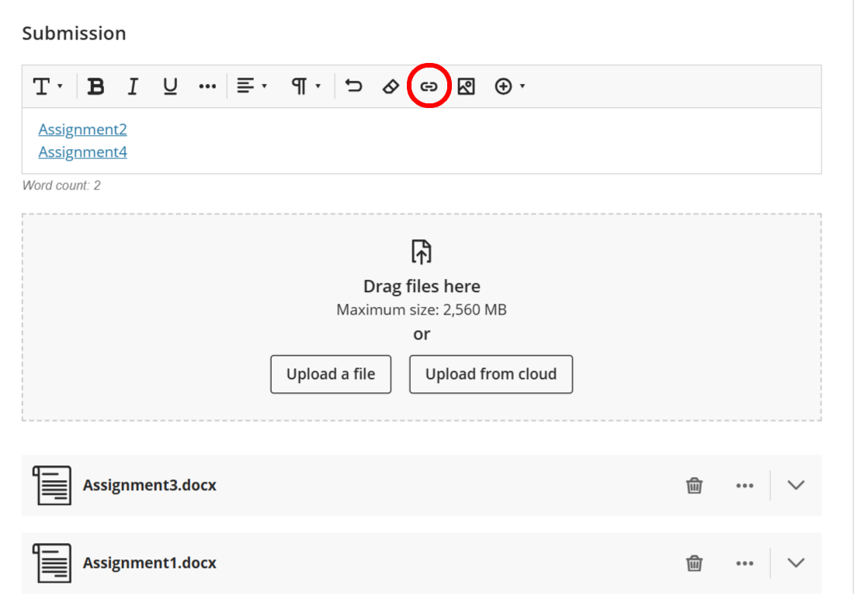The image size is (868, 613).
Task: Delete Assignment3.docx with trash icon
Action: pyautogui.click(x=694, y=486)
